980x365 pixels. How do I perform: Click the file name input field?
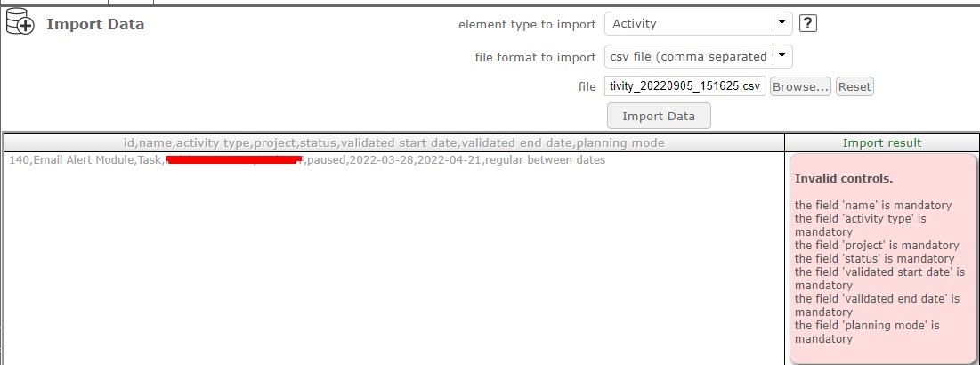pos(684,86)
